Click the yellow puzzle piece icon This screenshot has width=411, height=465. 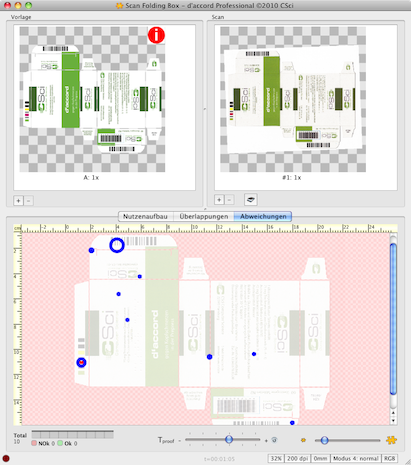pyautogui.click(x=391, y=440)
